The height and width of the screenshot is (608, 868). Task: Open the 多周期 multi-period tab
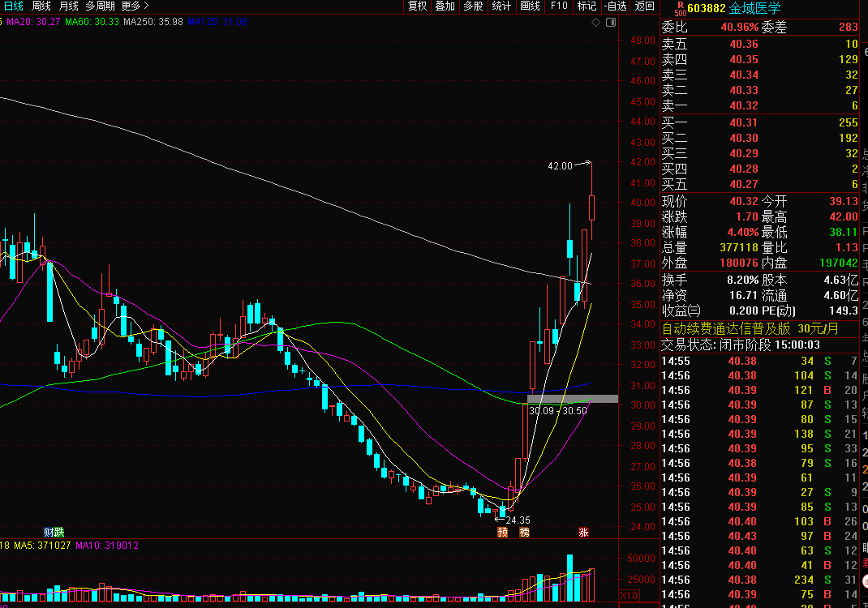tap(101, 6)
